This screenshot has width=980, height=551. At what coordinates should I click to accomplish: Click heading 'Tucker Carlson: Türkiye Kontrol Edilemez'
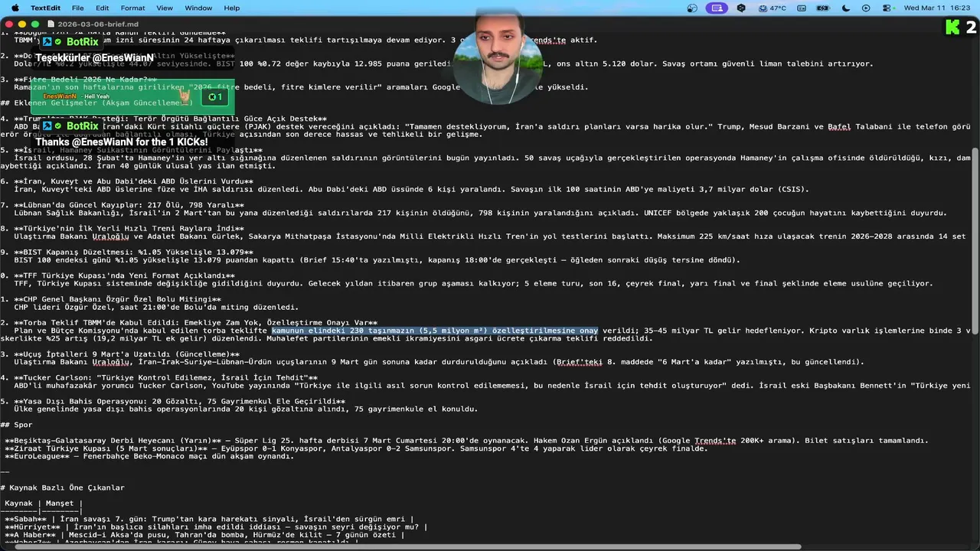[165, 378]
